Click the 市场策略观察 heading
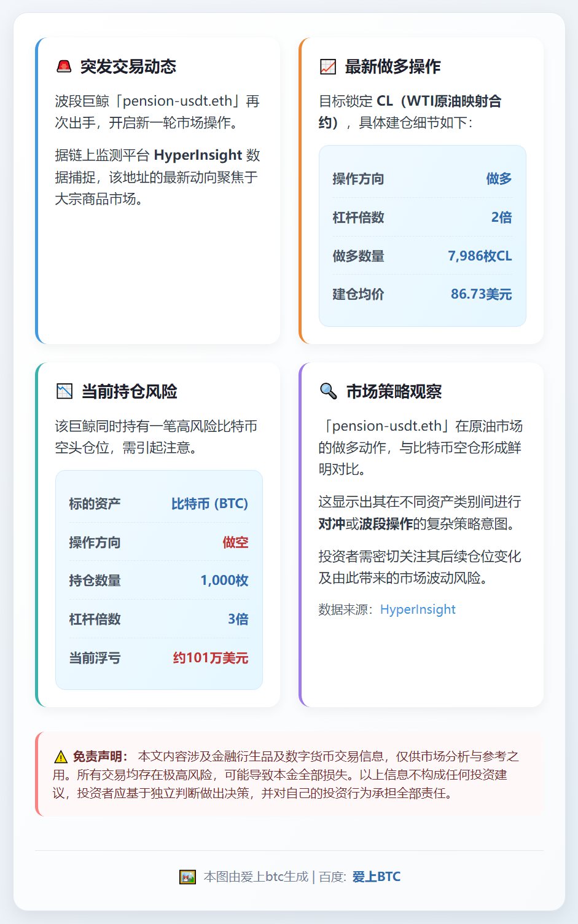The width and height of the screenshot is (578, 924). pos(394,391)
